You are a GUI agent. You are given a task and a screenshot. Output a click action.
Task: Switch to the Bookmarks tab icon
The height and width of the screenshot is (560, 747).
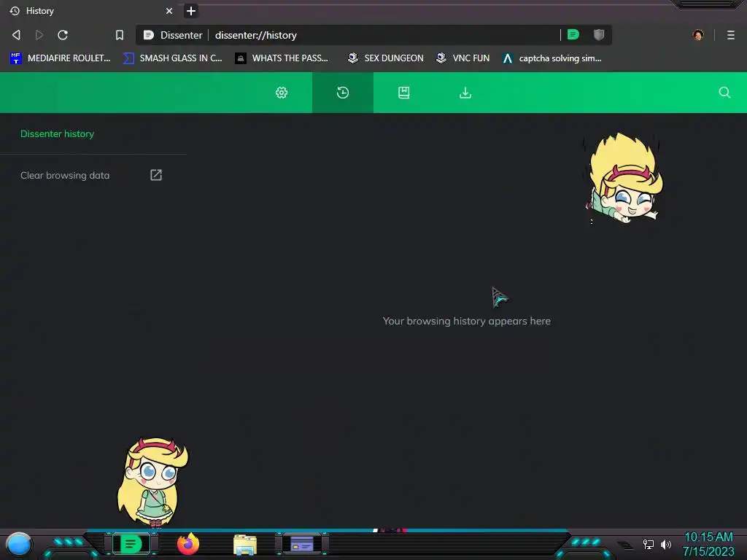tap(404, 93)
